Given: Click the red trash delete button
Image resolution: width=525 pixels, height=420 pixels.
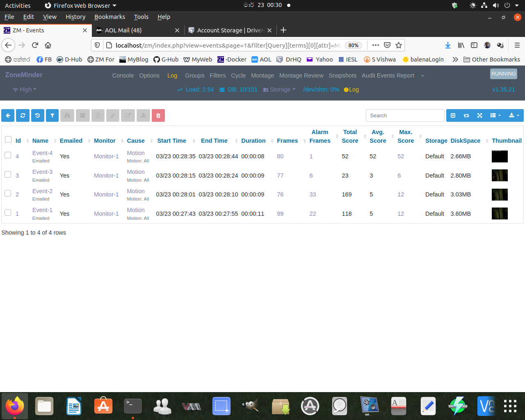Looking at the screenshot, I should tap(158, 116).
